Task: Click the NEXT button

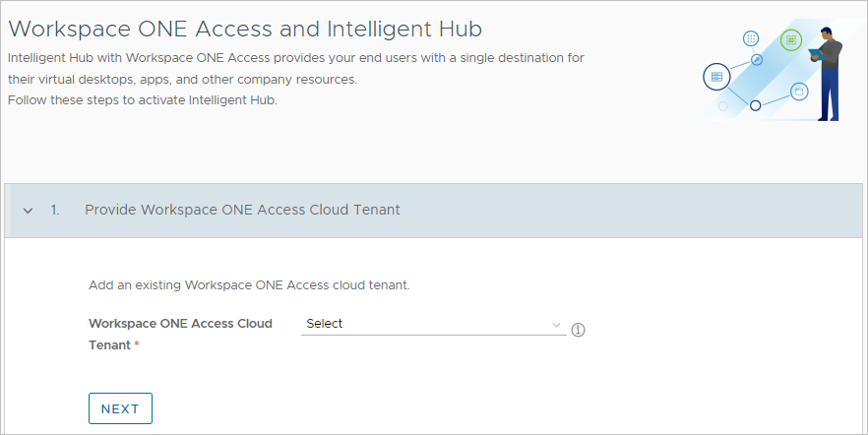Action: [x=120, y=408]
